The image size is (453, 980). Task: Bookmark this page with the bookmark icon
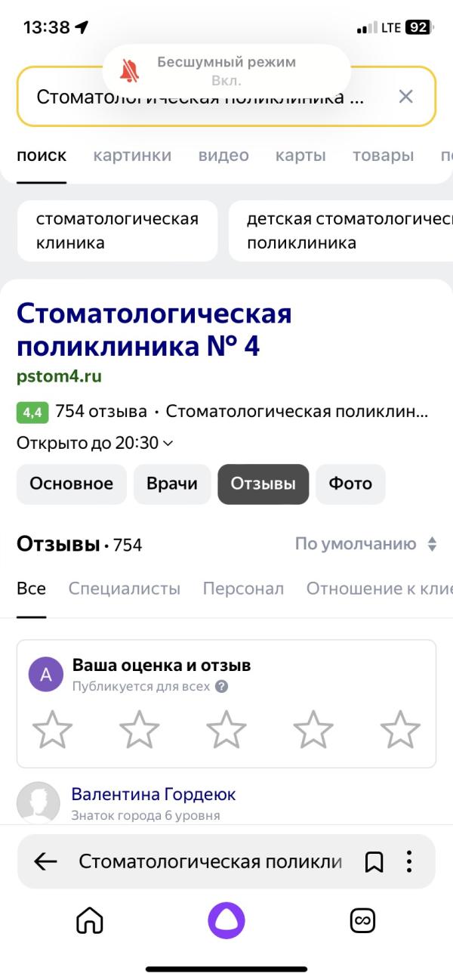click(374, 861)
